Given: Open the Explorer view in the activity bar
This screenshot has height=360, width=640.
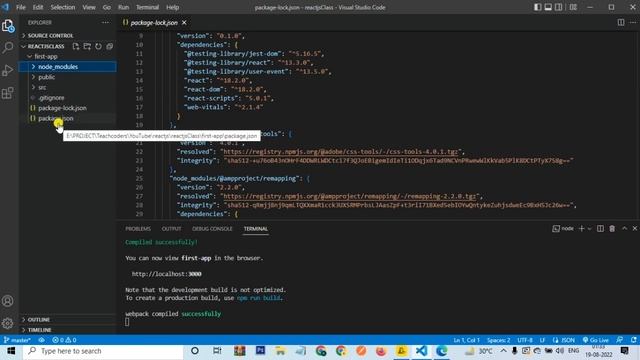Looking at the screenshot, I should point(8,26).
